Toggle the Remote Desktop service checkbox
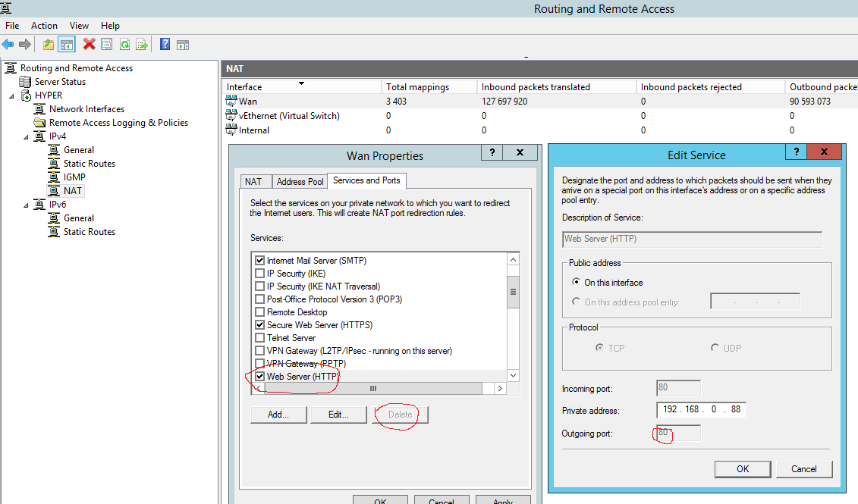Screen dimensions: 858x504 pos(260,312)
